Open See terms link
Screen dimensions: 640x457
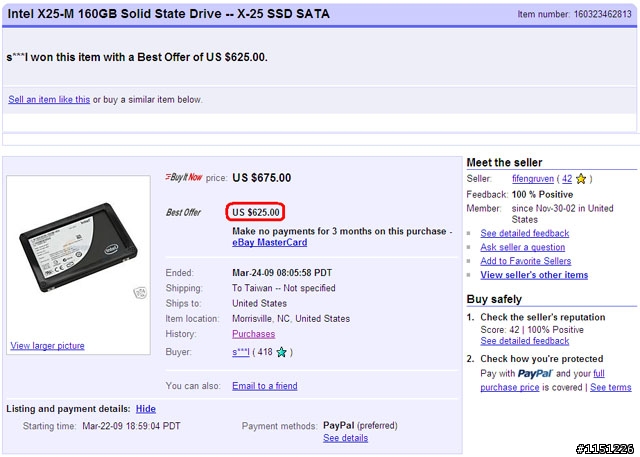click(611, 387)
